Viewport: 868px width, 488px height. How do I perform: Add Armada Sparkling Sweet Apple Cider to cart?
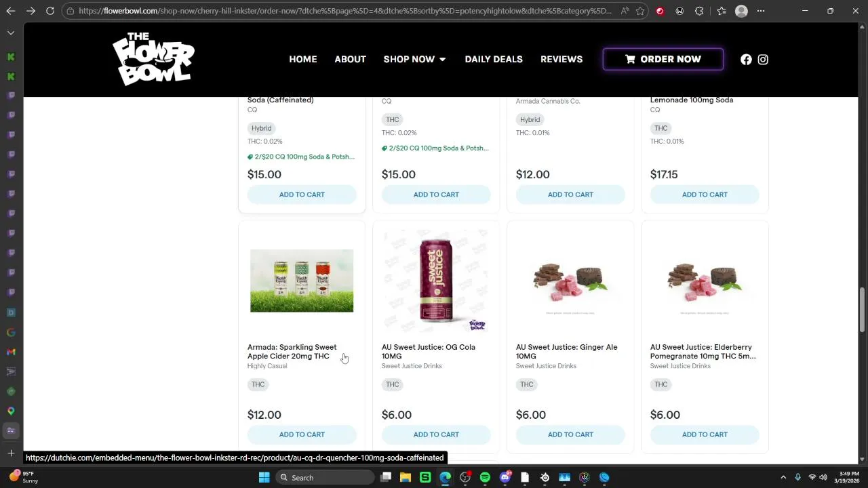(x=302, y=434)
